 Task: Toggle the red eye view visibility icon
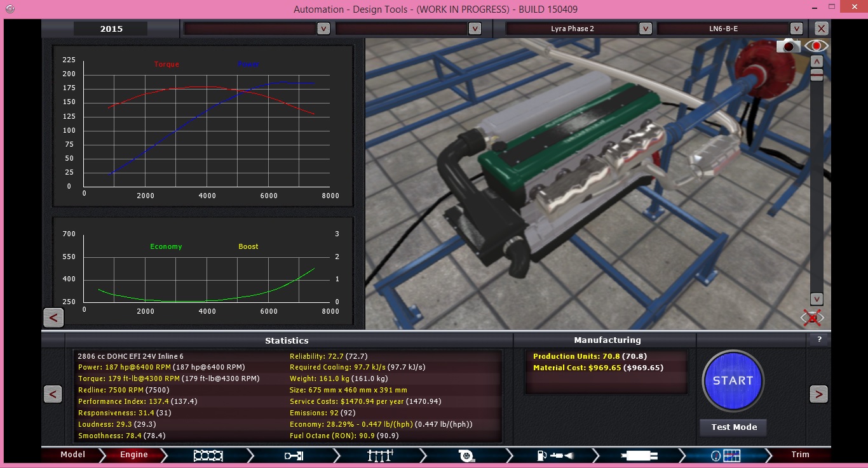click(x=816, y=46)
